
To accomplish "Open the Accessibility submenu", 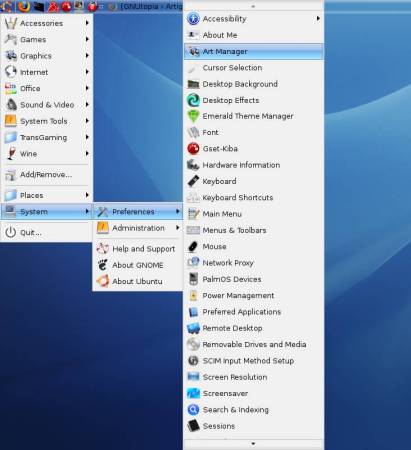I will pyautogui.click(x=253, y=19).
